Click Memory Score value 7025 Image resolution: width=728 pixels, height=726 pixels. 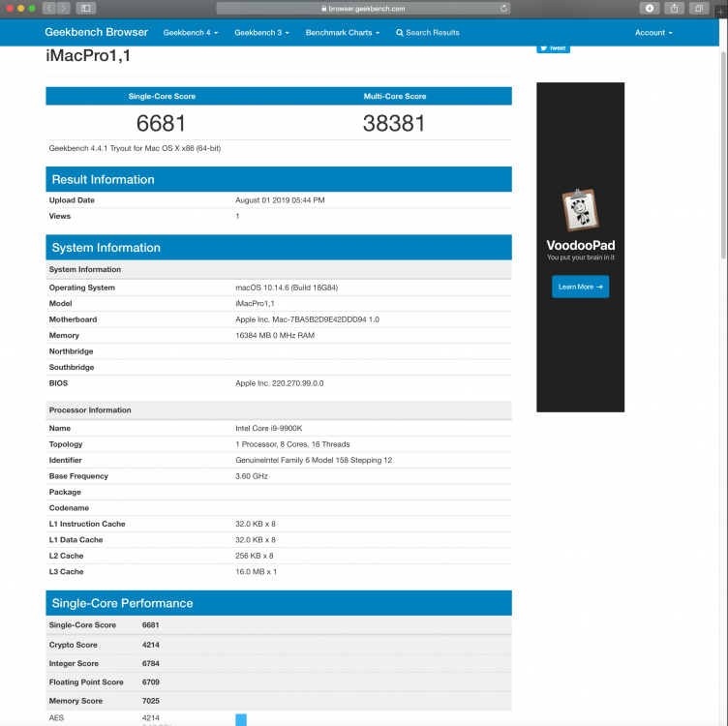150,701
